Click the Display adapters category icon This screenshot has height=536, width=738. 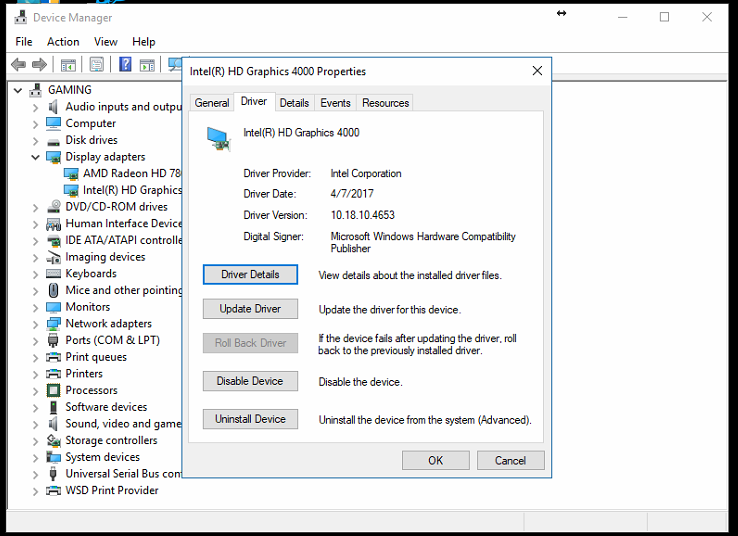tap(53, 157)
